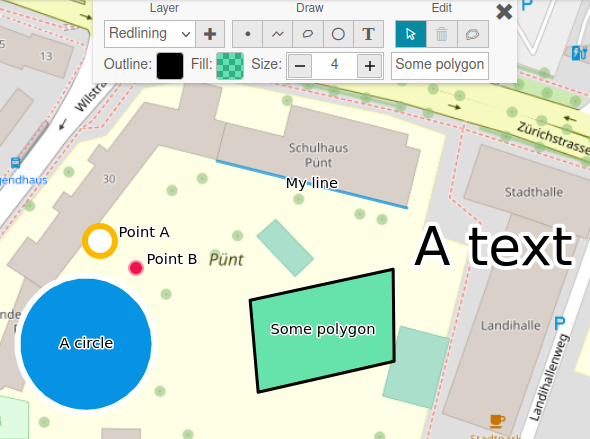Open the Fill color picker
Screen dimensions: 590x439
click(x=230, y=66)
